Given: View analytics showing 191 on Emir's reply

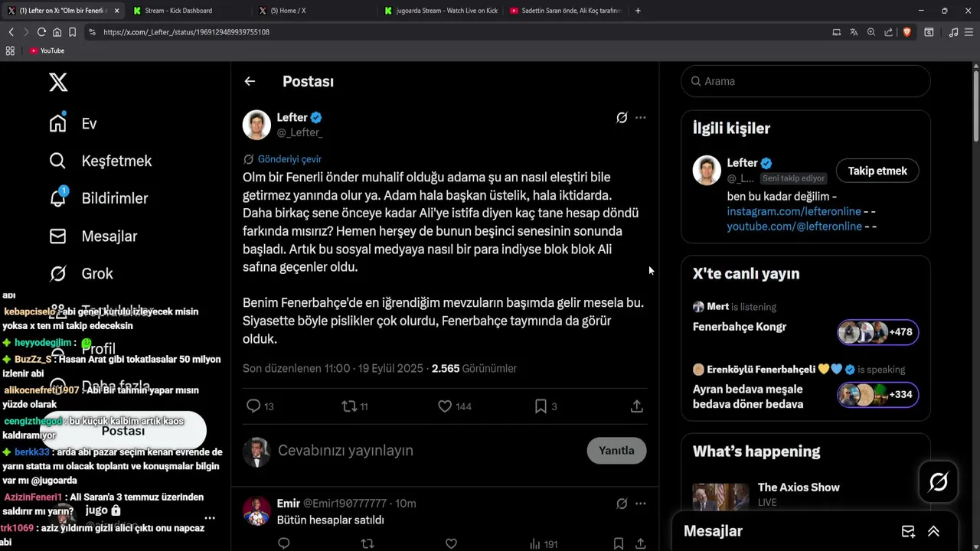Looking at the screenshot, I should [x=544, y=544].
